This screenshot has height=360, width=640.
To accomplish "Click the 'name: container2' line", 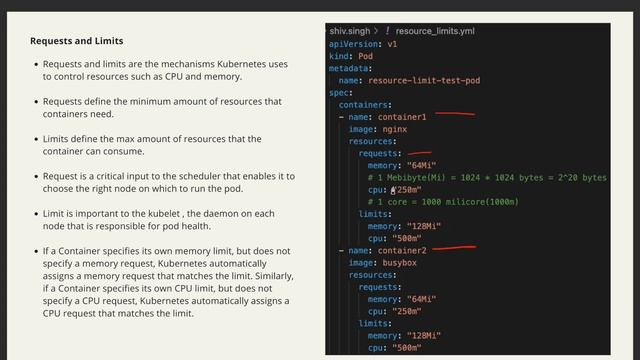I will tap(383, 251).
